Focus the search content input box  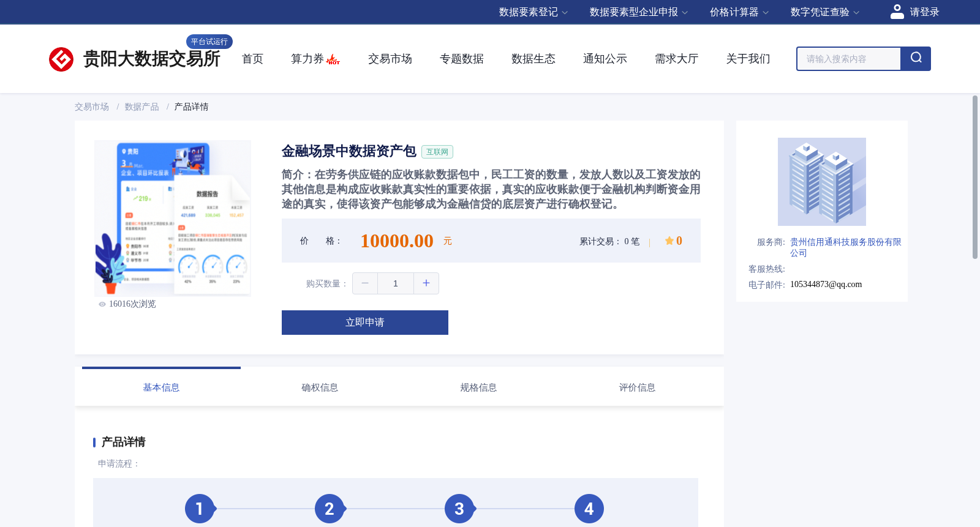[849, 59]
